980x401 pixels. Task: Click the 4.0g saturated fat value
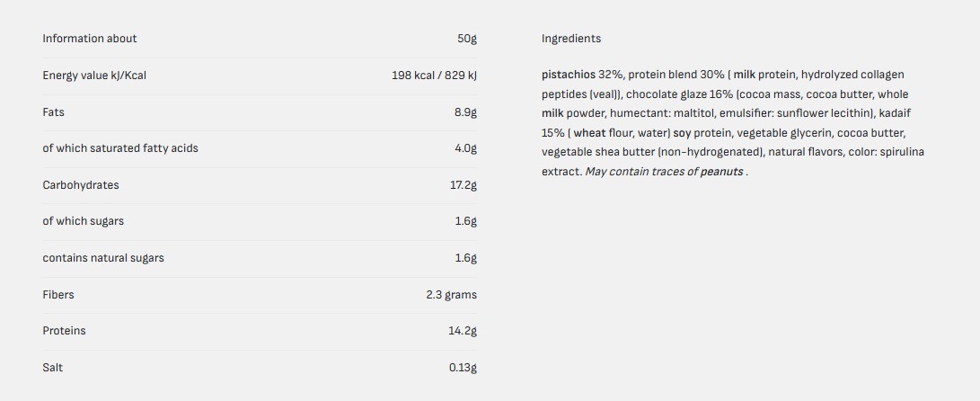(x=465, y=148)
